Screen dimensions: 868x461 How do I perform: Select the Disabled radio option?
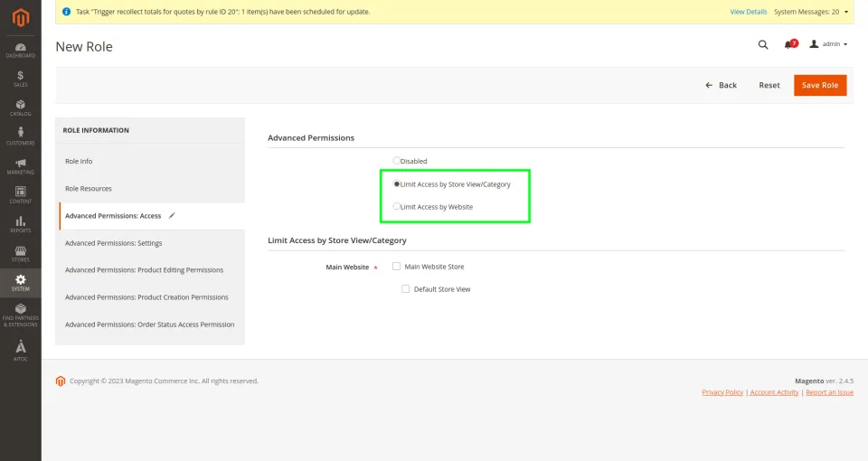[396, 161]
